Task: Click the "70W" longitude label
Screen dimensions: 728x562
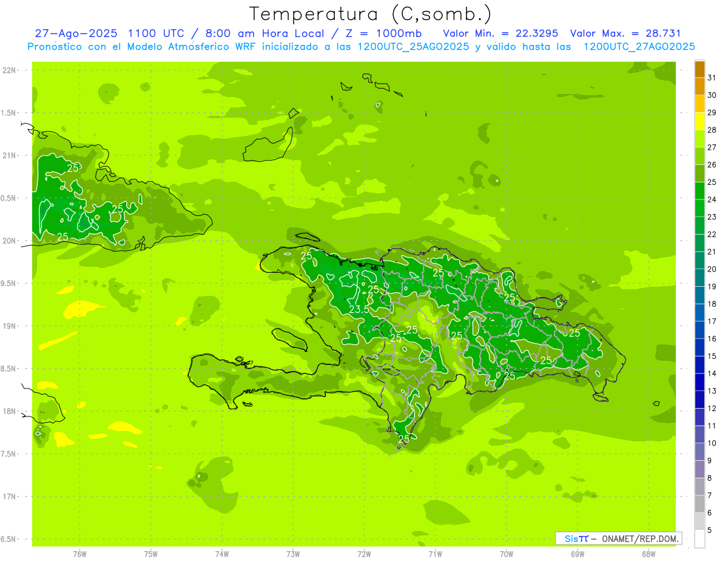Action: pyautogui.click(x=507, y=554)
